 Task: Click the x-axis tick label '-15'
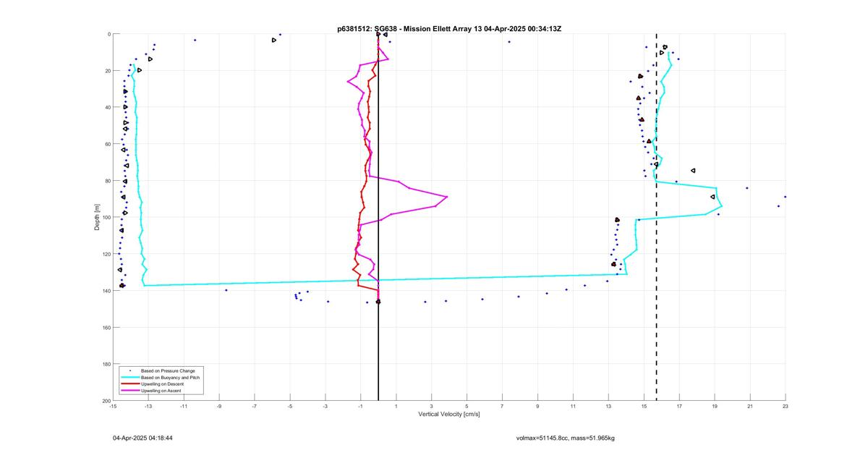coord(113,407)
